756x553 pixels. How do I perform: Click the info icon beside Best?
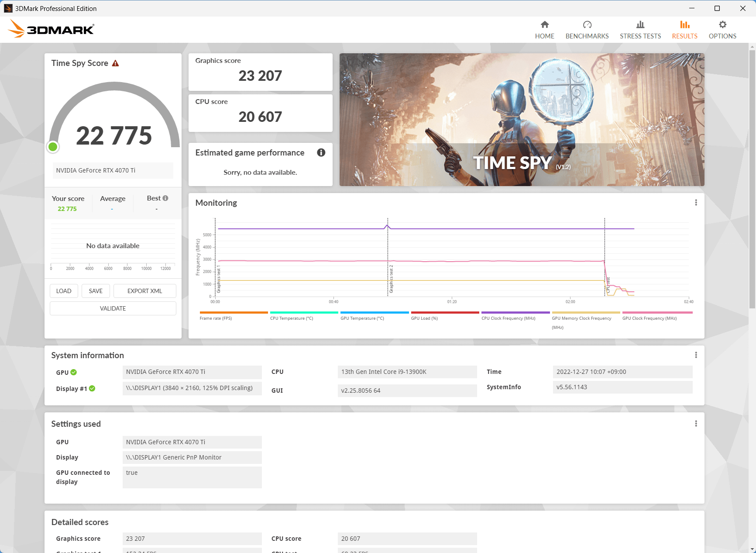point(165,198)
